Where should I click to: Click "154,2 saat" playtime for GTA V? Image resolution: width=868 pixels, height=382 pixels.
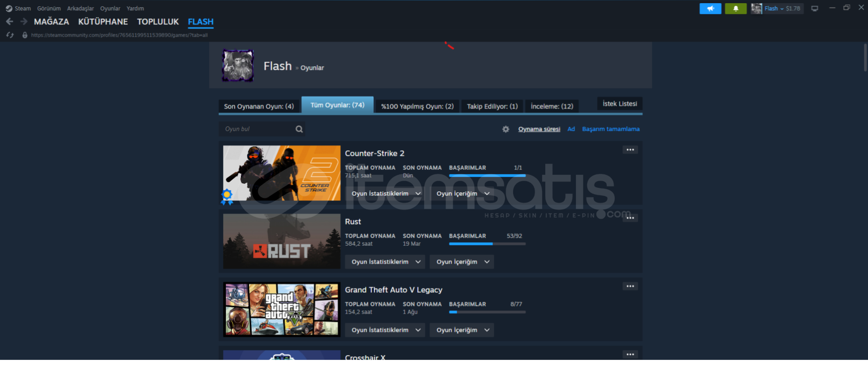tap(359, 312)
